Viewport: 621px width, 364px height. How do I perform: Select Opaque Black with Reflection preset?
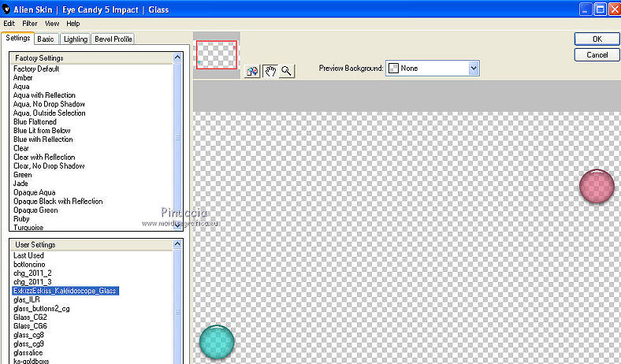[x=58, y=201]
